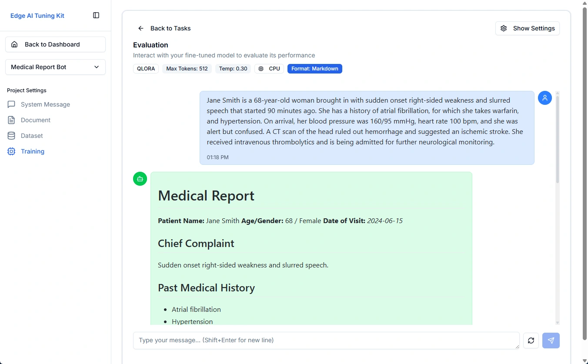Click the refresh conversation icon
Image resolution: width=588 pixels, height=364 pixels.
tap(531, 341)
